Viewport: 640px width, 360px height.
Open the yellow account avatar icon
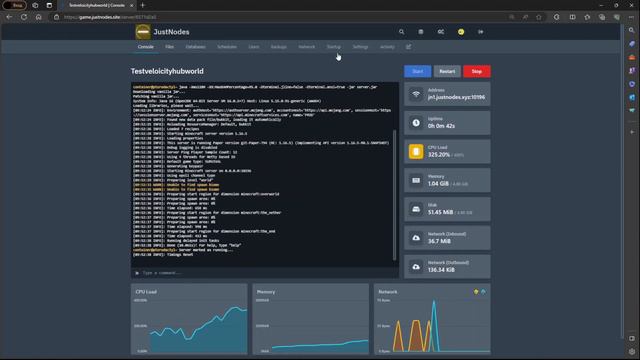point(461,32)
